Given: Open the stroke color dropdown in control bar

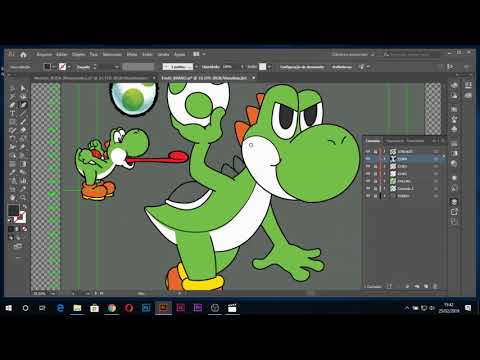Looking at the screenshot, I should coord(69,67).
